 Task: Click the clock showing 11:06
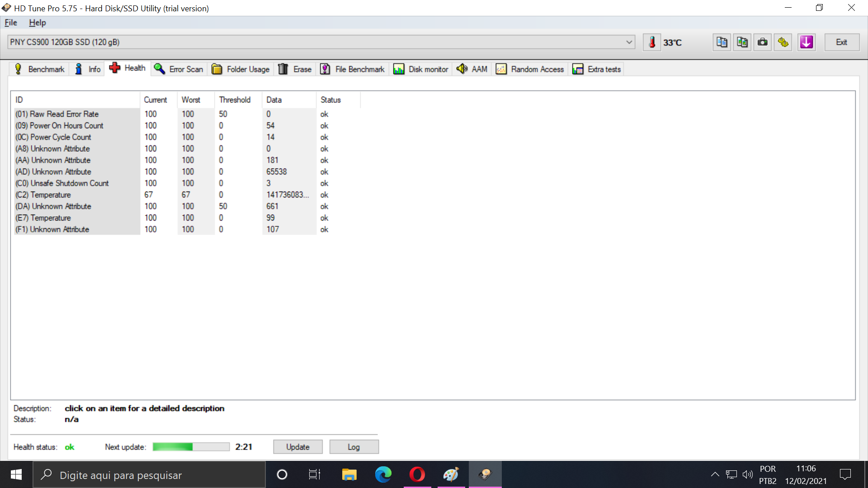tap(806, 469)
